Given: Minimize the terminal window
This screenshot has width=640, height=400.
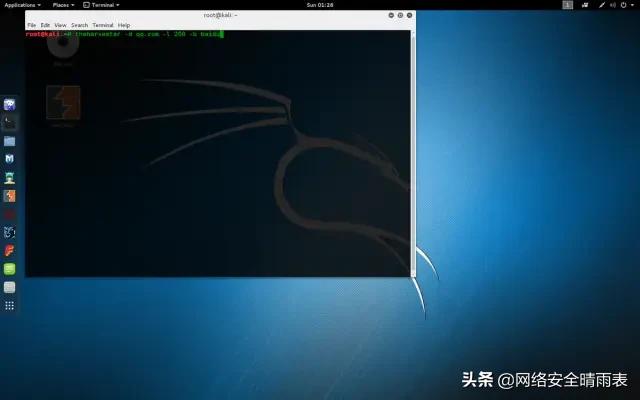Looking at the screenshot, I should pos(391,15).
